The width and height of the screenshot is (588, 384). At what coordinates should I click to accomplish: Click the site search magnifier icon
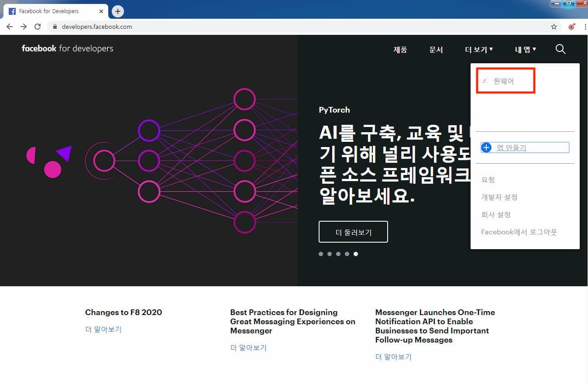[560, 49]
